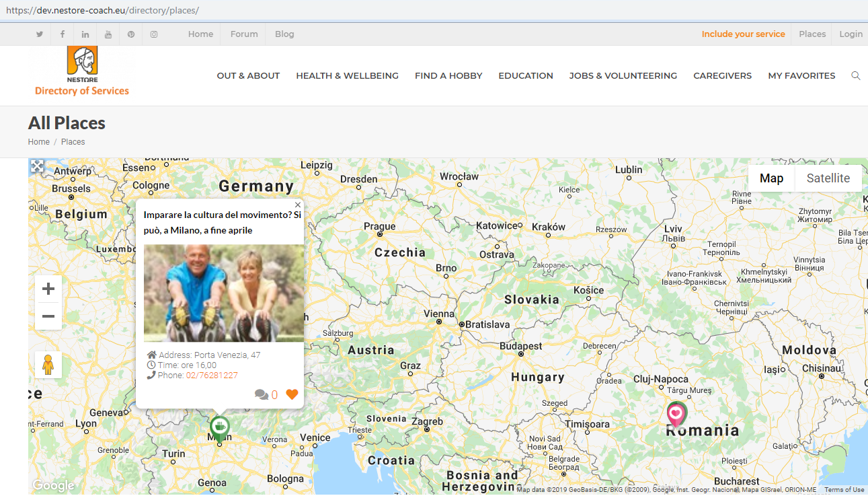This screenshot has width=868, height=500.
Task: Click the Login link
Action: (851, 34)
